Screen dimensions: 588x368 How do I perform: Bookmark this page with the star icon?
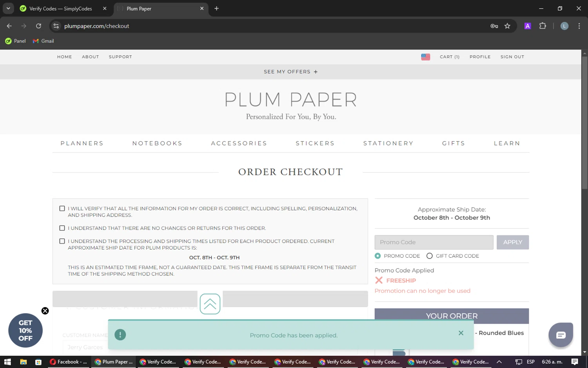[x=507, y=26]
